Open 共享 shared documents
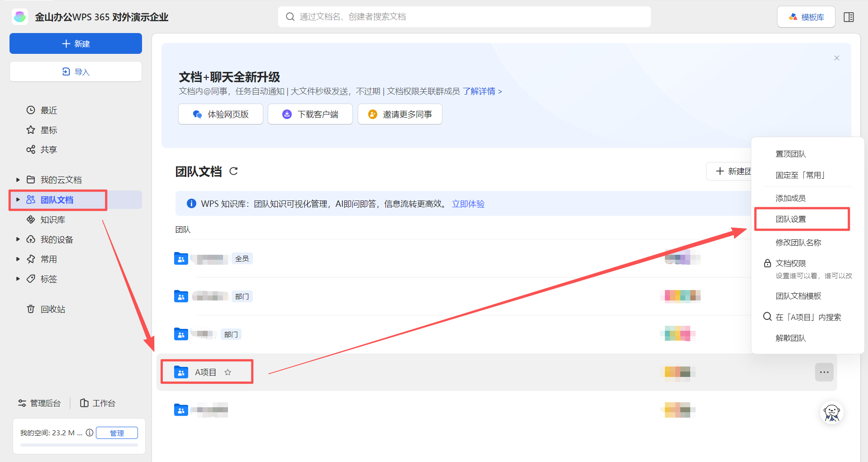 pyautogui.click(x=48, y=149)
